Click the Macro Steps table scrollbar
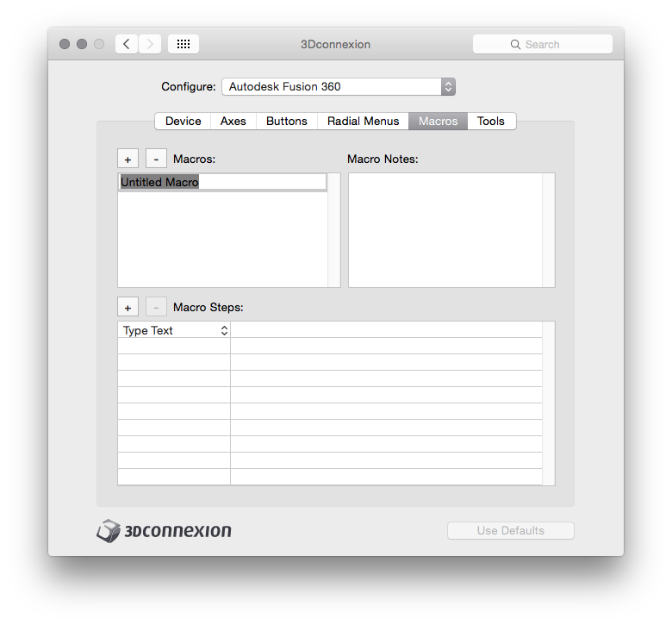 [x=549, y=403]
